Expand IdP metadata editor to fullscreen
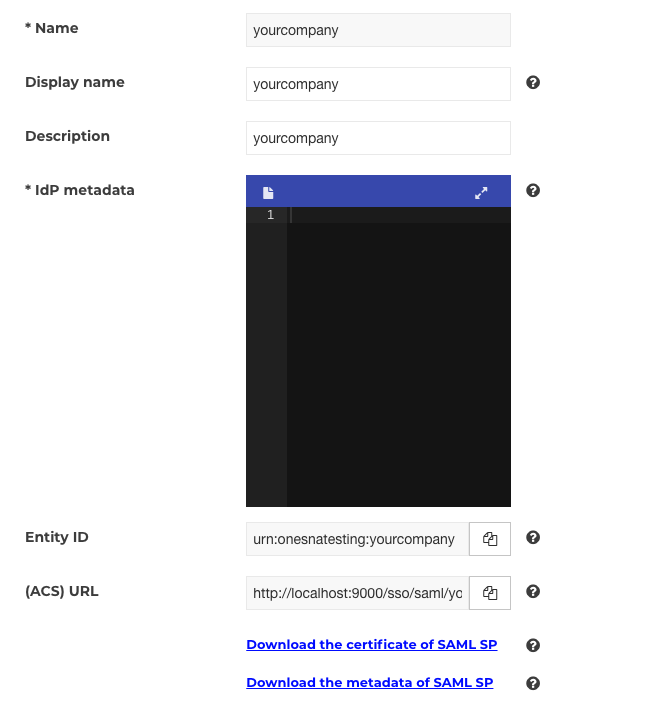Viewport: 652px width, 711px height. pyautogui.click(x=481, y=193)
